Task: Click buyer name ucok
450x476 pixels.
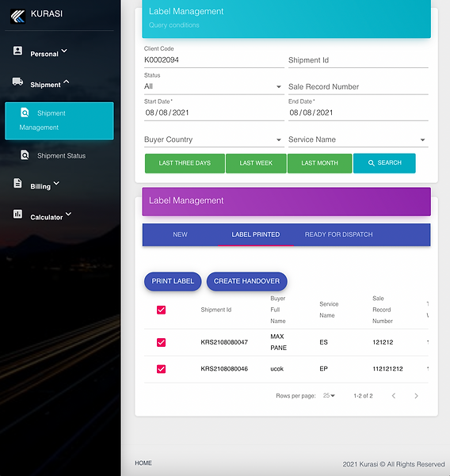Action: point(277,369)
